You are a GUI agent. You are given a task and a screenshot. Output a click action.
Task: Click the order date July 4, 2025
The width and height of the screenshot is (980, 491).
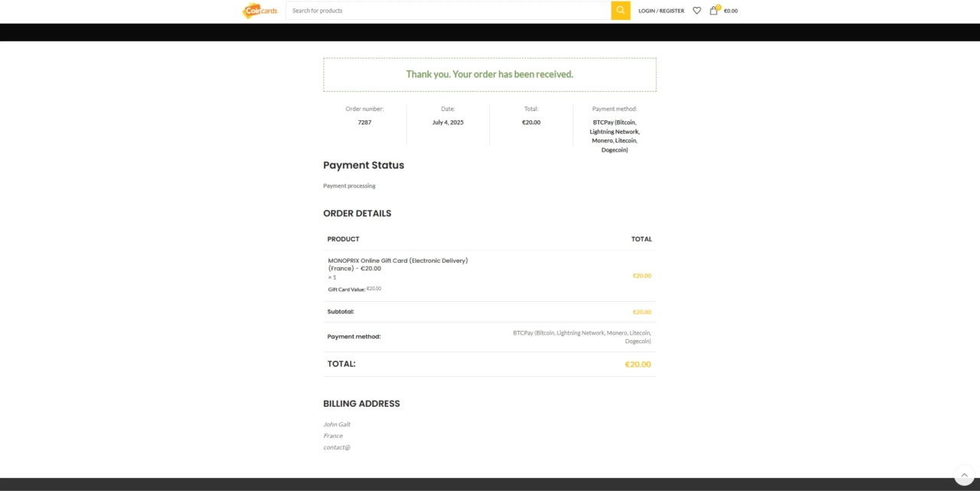click(448, 123)
